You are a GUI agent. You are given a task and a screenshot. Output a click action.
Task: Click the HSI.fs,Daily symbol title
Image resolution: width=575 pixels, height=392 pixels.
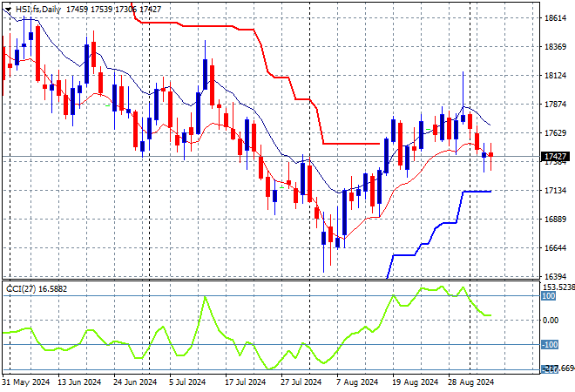click(x=38, y=10)
